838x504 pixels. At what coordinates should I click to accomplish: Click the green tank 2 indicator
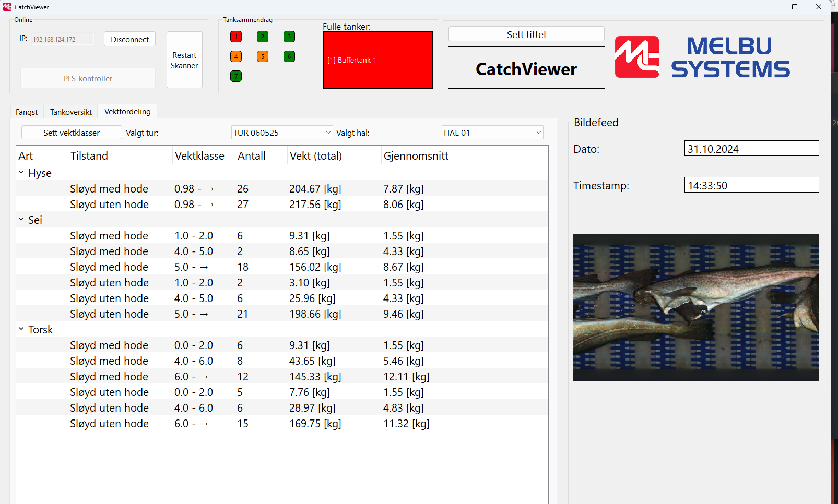263,37
